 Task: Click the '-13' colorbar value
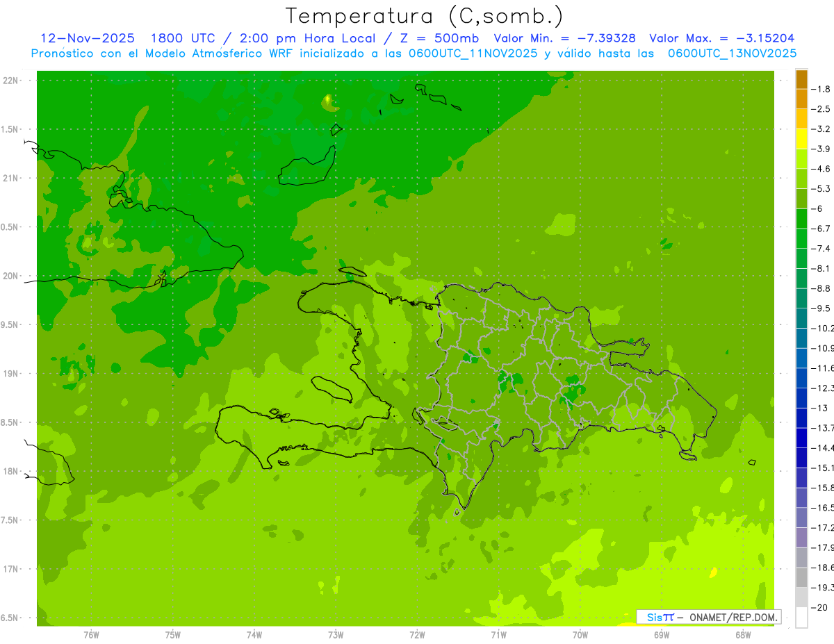pyautogui.click(x=820, y=408)
